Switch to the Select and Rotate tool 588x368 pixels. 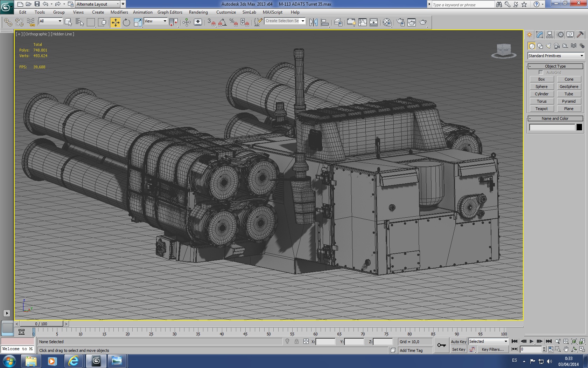point(126,22)
